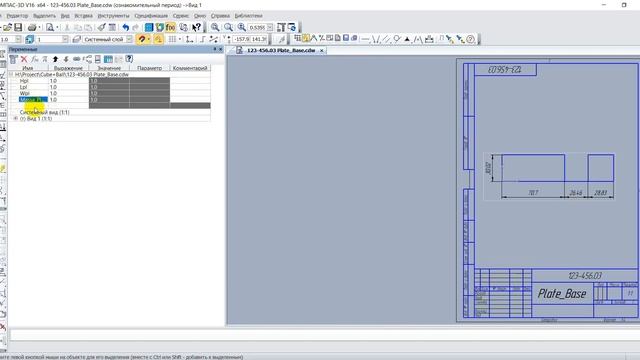
Task: Click the open file folder icon
Action: coord(7,27)
